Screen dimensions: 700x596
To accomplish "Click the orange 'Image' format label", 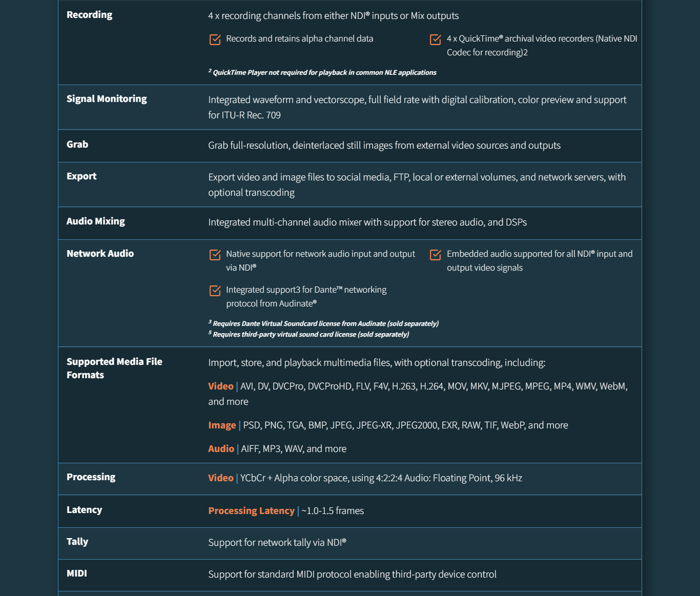I will (222, 425).
